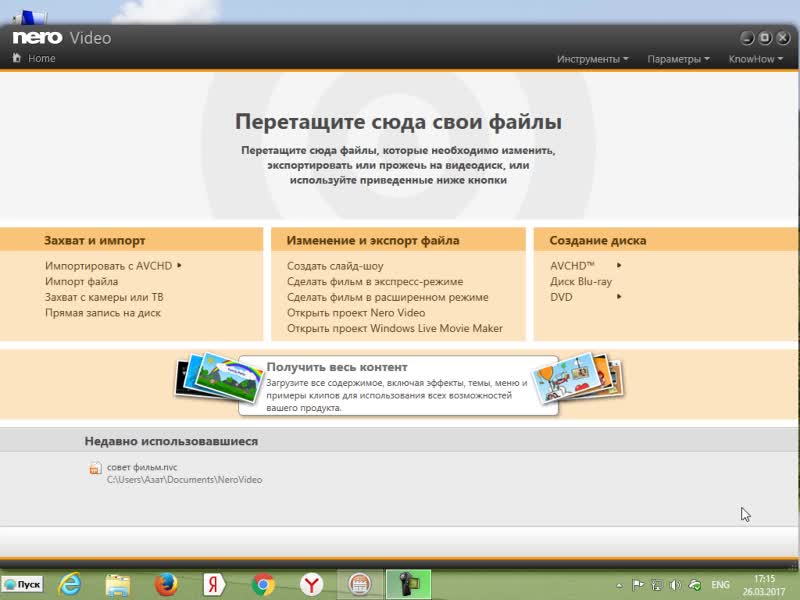The image size is (800, 600).
Task: Open recent project совет фильм.nvc
Action: coord(142,467)
